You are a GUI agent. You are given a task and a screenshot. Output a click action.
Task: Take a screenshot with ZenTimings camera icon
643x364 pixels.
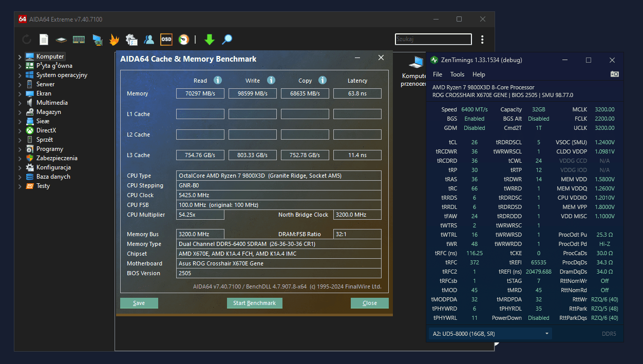[615, 74]
